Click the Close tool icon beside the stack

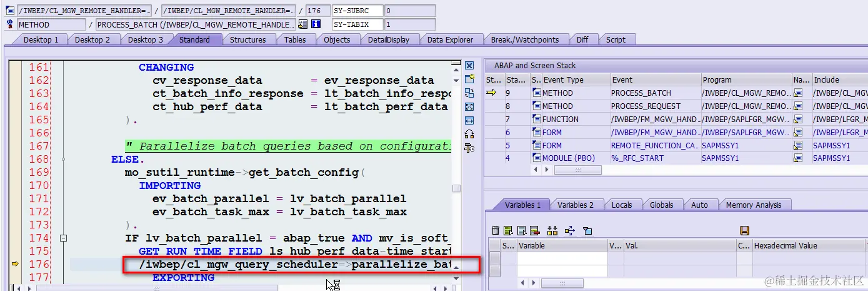coord(469,66)
